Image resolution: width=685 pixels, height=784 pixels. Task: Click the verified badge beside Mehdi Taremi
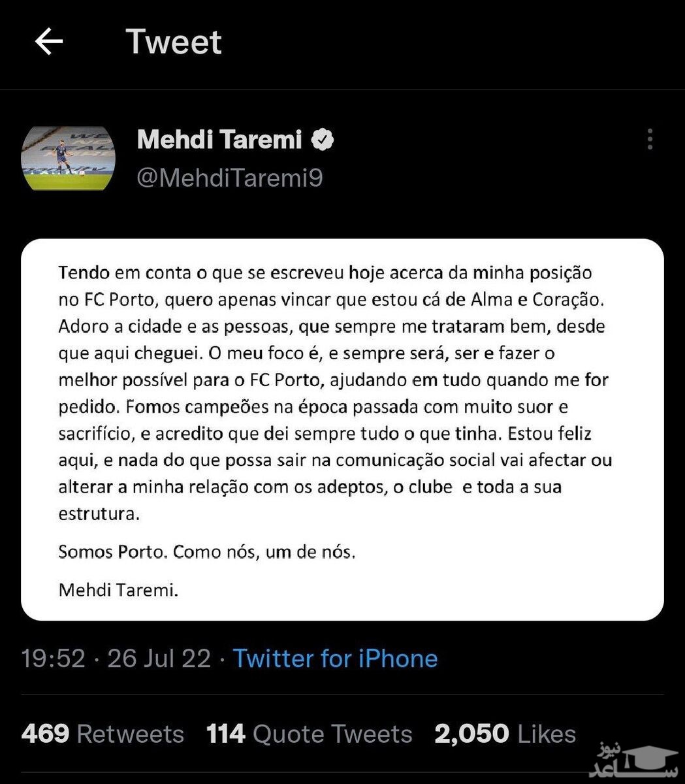pyautogui.click(x=323, y=140)
